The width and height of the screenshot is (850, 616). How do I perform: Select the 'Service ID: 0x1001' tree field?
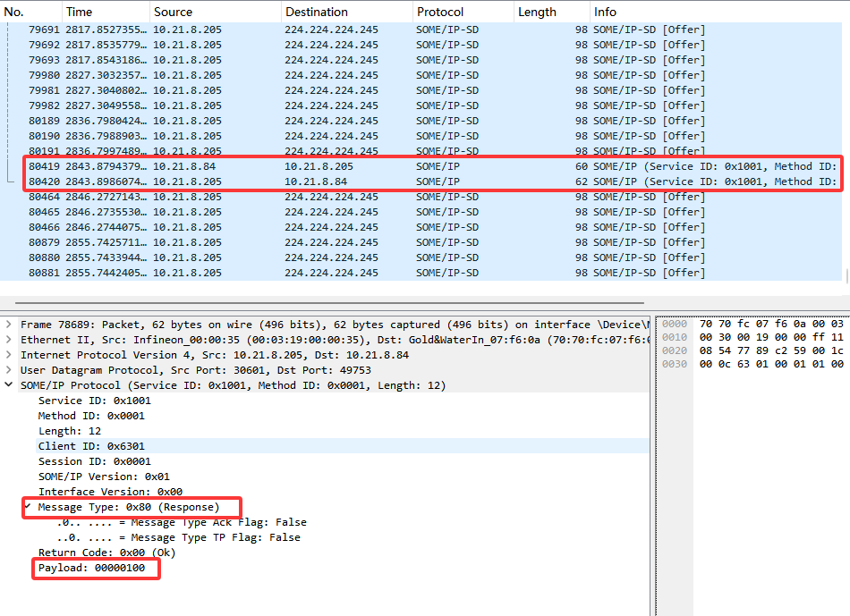point(94,401)
